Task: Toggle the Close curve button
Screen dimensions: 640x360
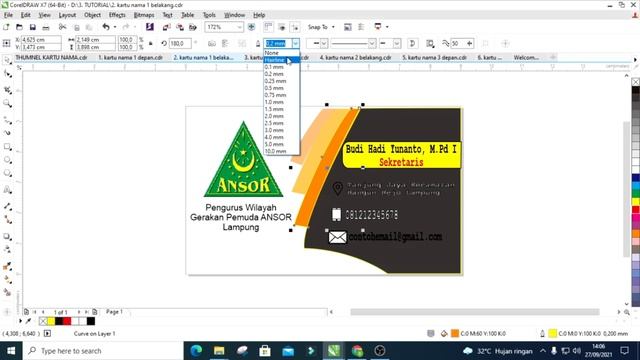Action: 413,43
